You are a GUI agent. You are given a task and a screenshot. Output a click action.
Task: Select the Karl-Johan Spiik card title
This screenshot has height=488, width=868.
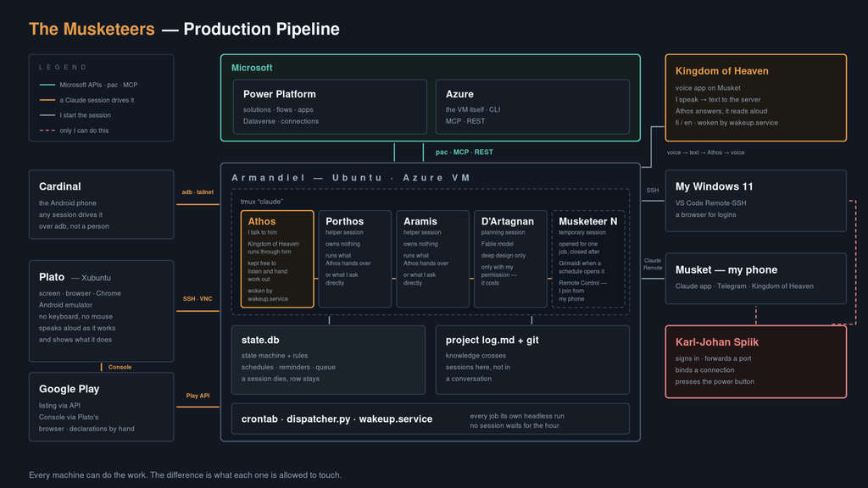717,342
